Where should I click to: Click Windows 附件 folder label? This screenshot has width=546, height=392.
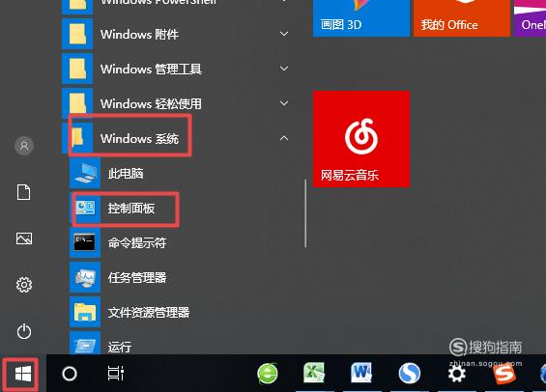click(139, 34)
